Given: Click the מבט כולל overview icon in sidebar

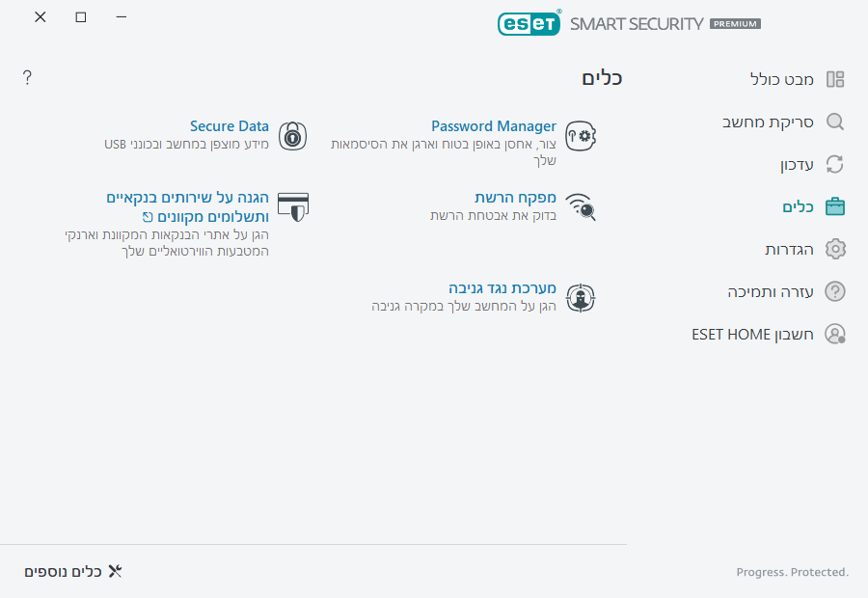Looking at the screenshot, I should (x=835, y=79).
